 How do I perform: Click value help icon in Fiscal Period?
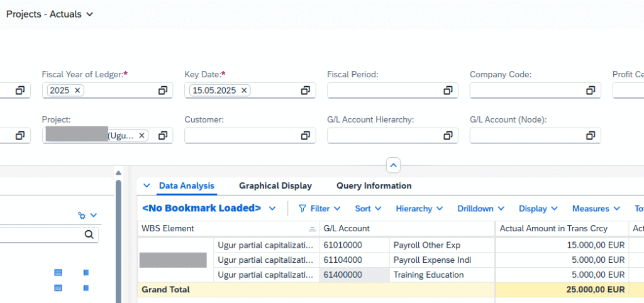point(448,91)
